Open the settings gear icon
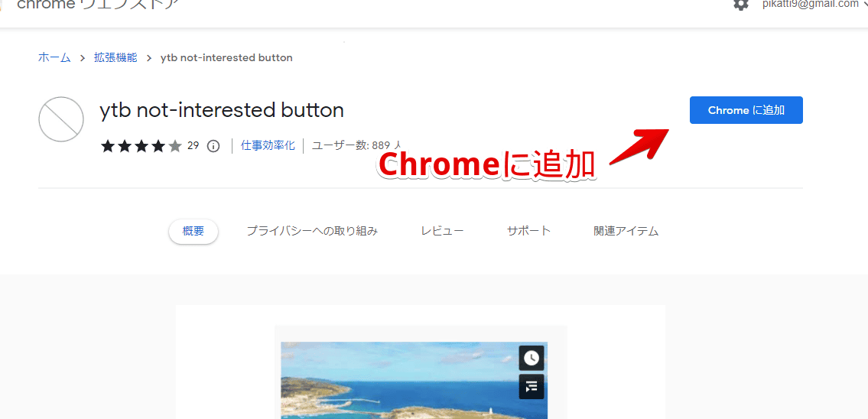This screenshot has width=868, height=419. [x=741, y=3]
